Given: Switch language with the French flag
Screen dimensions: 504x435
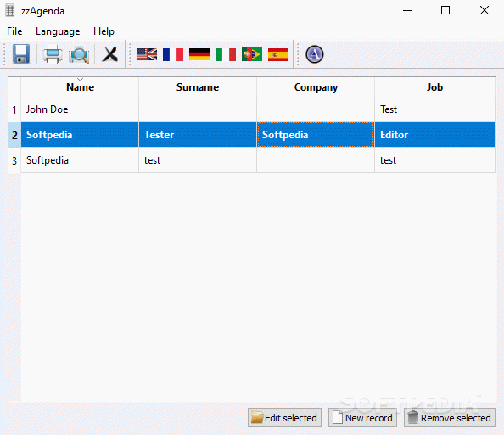Looking at the screenshot, I should [173, 54].
